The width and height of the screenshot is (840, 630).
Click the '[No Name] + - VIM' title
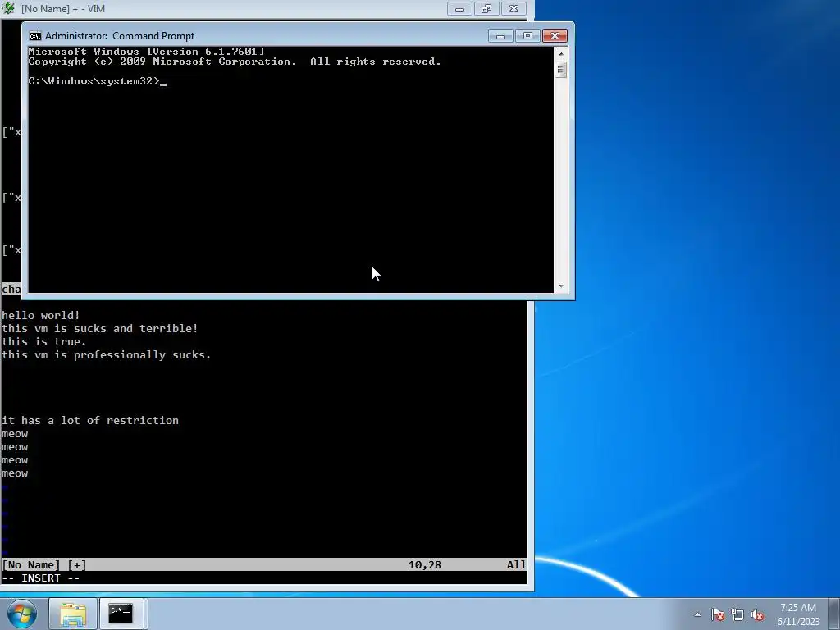tap(63, 8)
